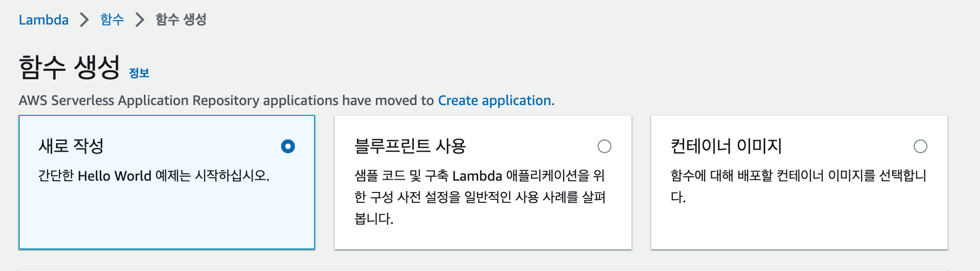The height and width of the screenshot is (271, 980).
Task: Click chevron before 함수 생성 breadcrumb
Action: click(x=140, y=20)
